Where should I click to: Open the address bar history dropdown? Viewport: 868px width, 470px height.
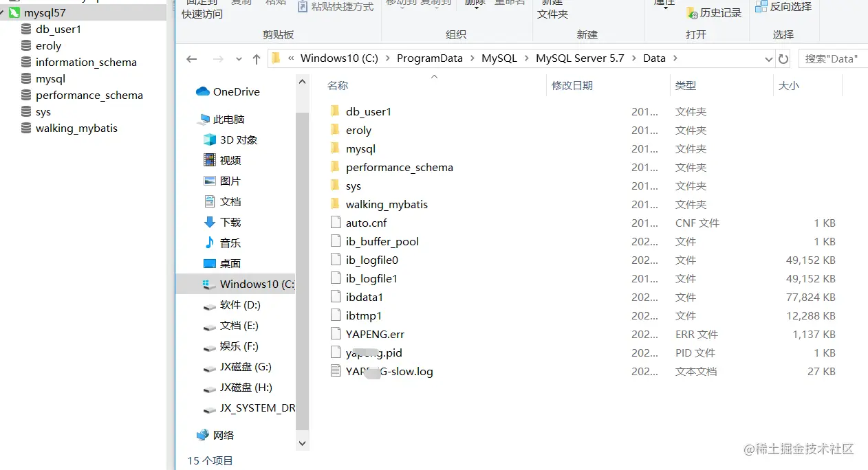(x=769, y=59)
